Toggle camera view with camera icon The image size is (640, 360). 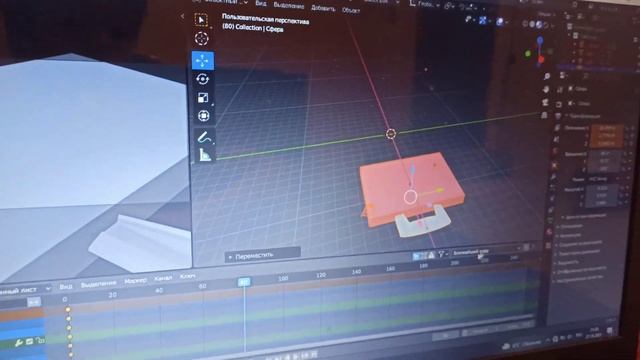(x=545, y=102)
